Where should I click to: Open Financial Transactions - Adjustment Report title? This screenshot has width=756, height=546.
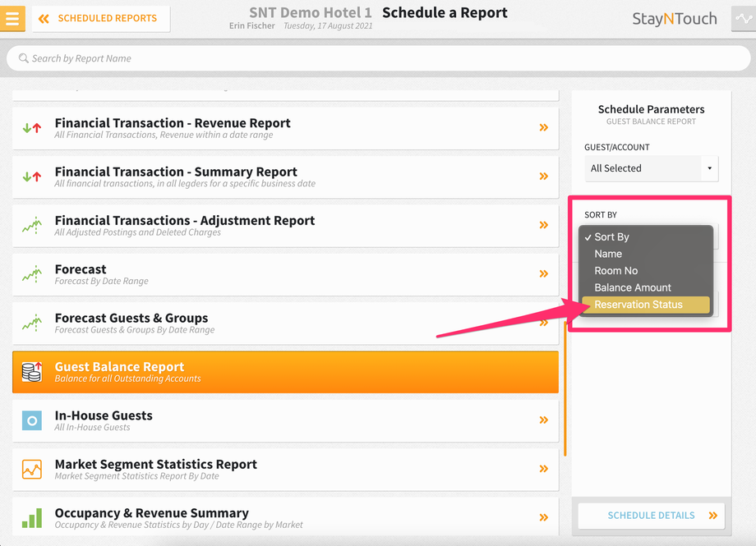[185, 220]
